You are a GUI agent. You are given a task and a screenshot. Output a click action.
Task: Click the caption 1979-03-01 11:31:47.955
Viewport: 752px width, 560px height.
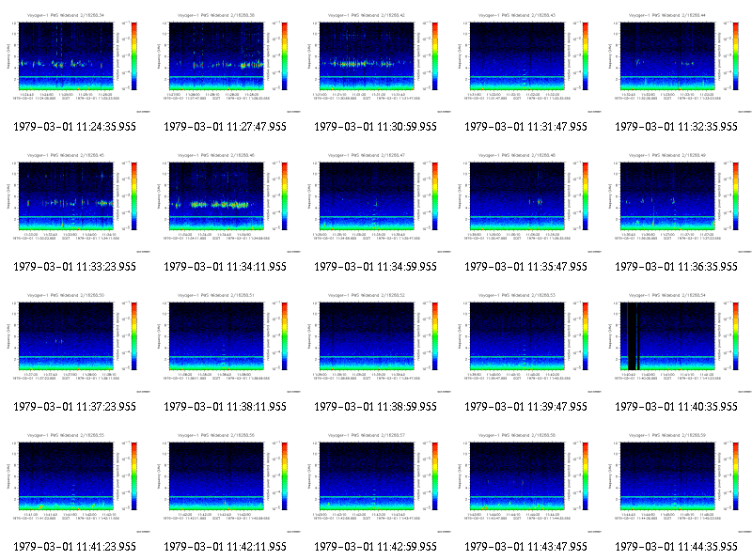526,127
